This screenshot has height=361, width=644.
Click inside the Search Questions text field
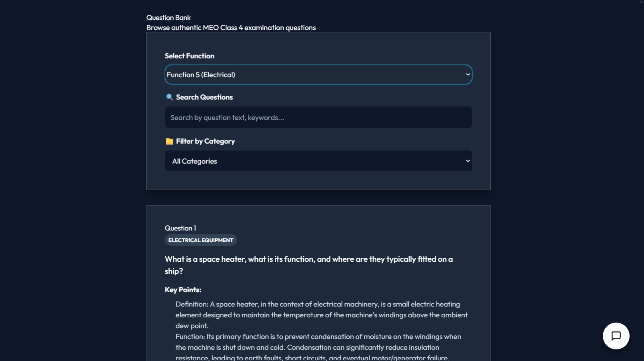(318, 117)
